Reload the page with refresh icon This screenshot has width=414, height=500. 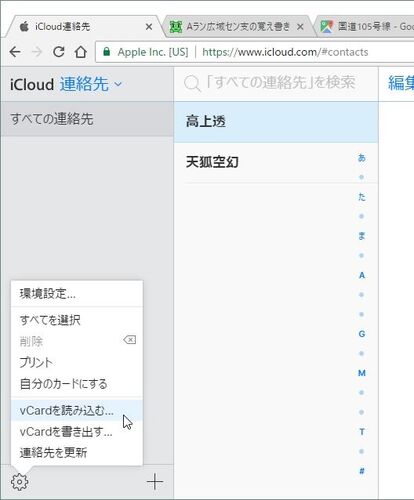(x=59, y=52)
